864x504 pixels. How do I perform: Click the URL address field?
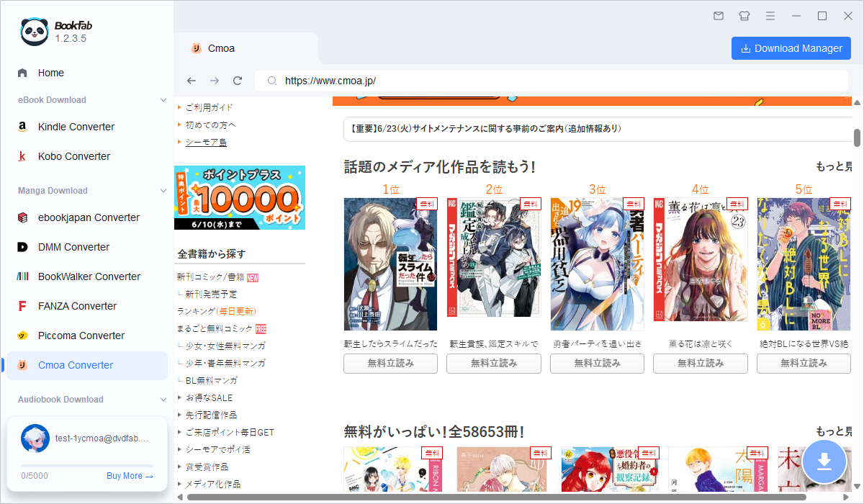[552, 81]
